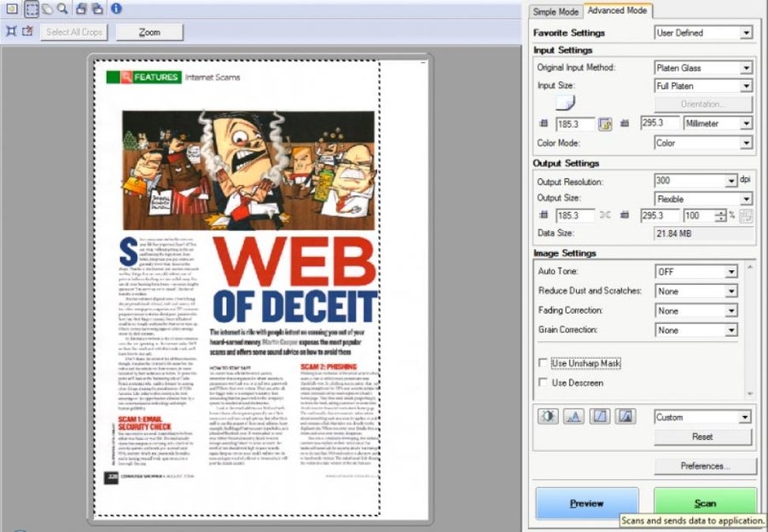Click the output width field 185.3

[x=575, y=216]
